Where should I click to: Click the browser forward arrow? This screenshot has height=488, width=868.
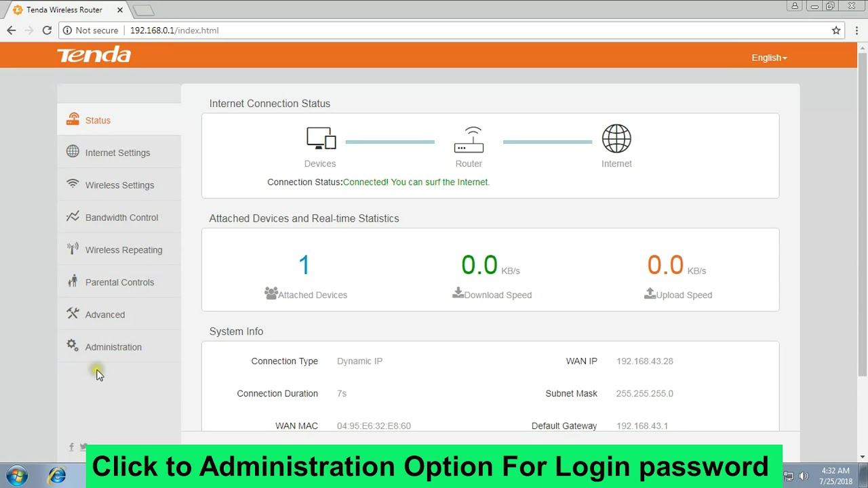[x=29, y=30]
